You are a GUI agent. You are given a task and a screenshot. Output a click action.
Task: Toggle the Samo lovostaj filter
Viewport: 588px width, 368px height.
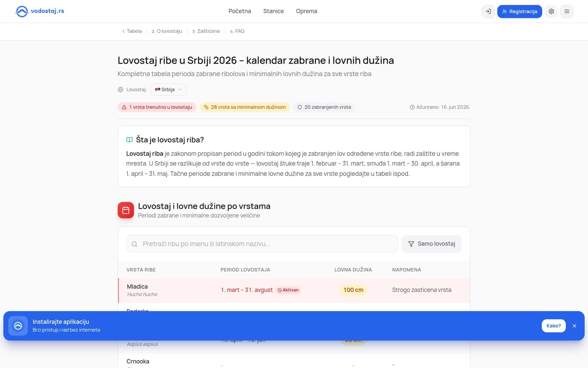click(x=431, y=244)
